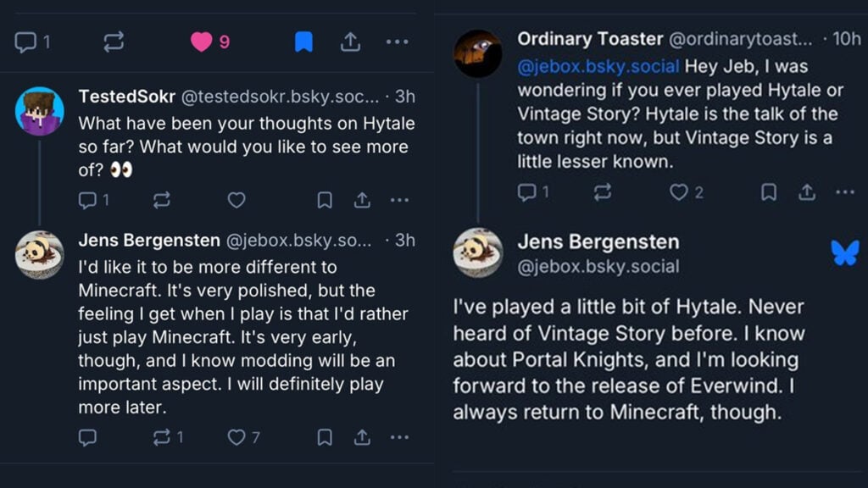
Task: Click the repost icon on the top post
Action: coord(114,40)
